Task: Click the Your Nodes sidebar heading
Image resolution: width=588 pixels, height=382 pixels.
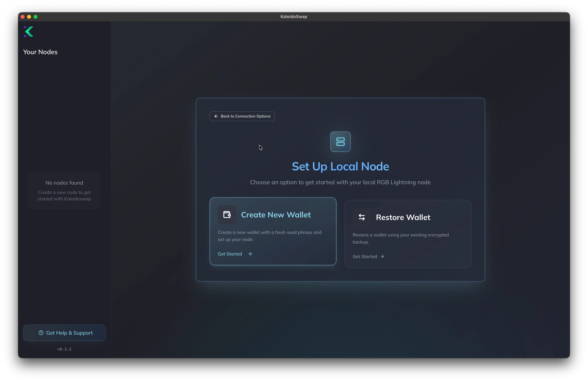Action: (40, 52)
